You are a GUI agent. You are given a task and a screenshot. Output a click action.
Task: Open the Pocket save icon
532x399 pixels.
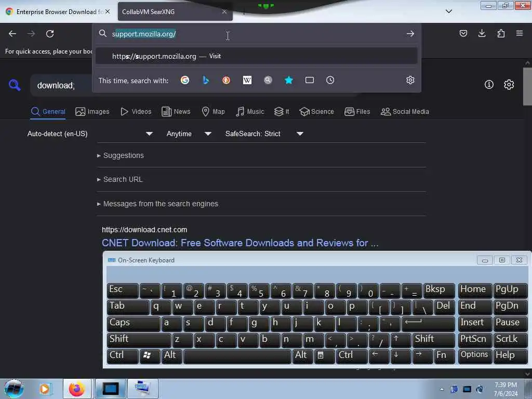(463, 33)
